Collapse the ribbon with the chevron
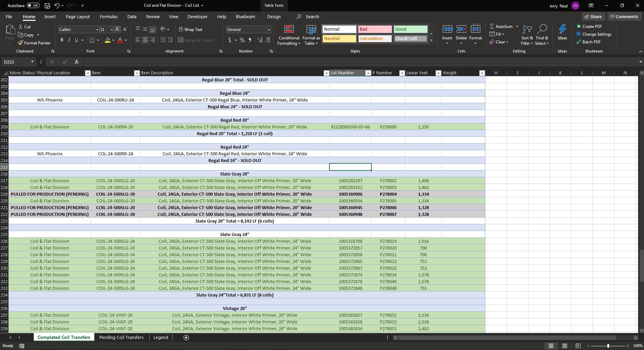 641,51
